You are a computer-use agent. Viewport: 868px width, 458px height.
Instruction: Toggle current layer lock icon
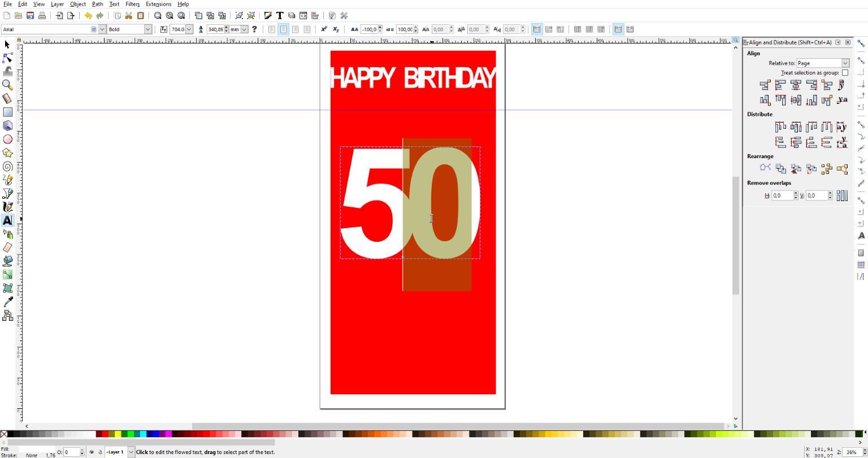100,452
